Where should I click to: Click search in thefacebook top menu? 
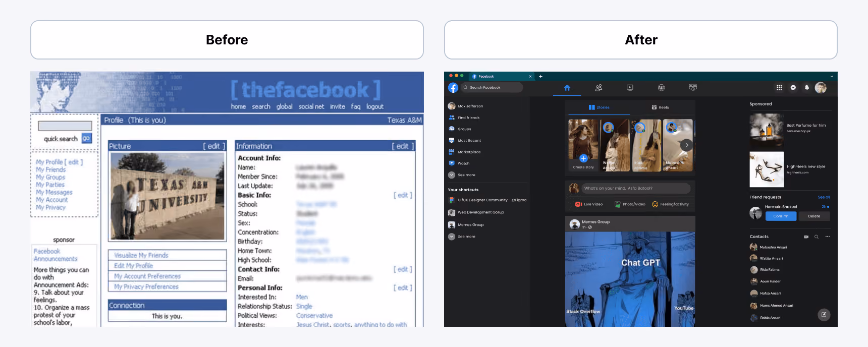[261, 106]
